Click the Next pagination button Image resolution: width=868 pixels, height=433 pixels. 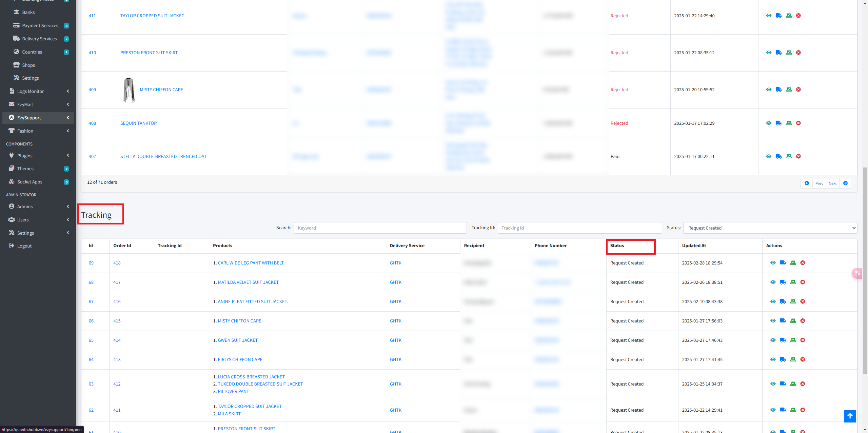[832, 183]
